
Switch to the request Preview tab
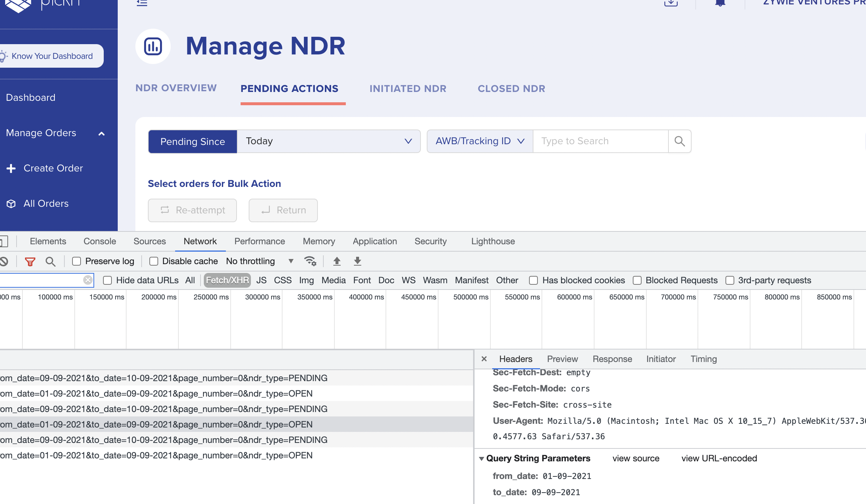(x=562, y=359)
